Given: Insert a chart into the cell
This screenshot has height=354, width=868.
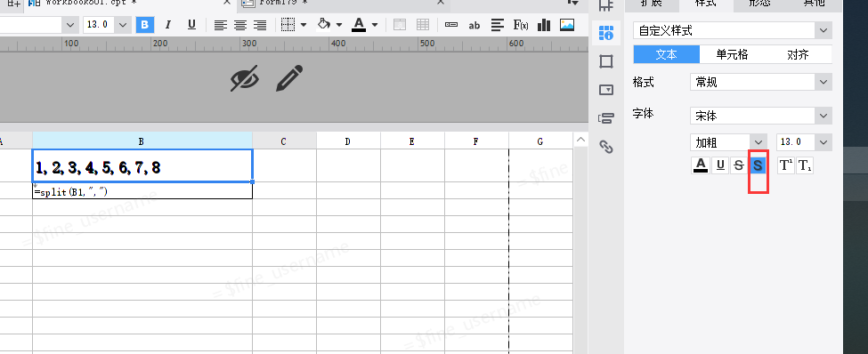Looking at the screenshot, I should [544, 25].
